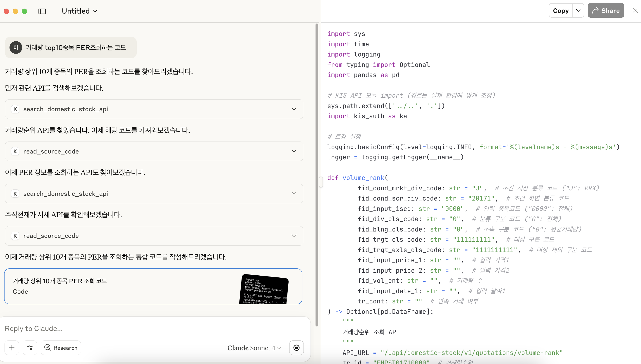Expand the first read_source_code tool call
The width and height of the screenshot is (641, 364).
coord(154,151)
